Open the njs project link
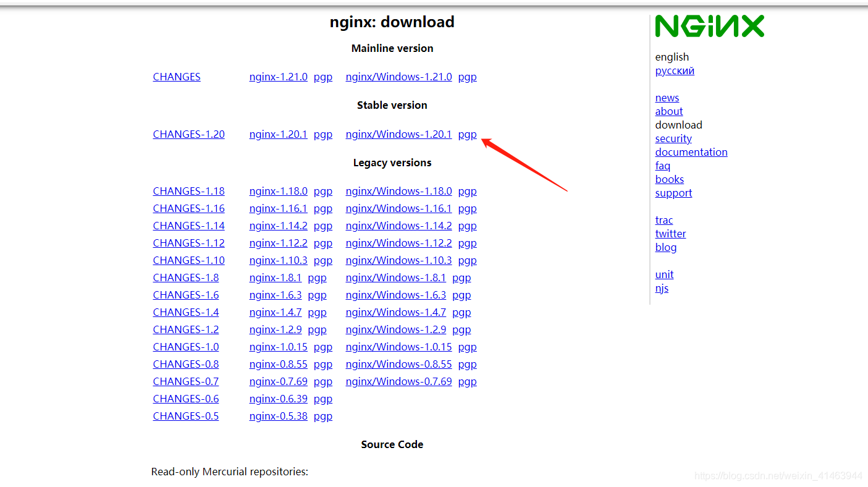The width and height of the screenshot is (868, 487). (x=662, y=288)
